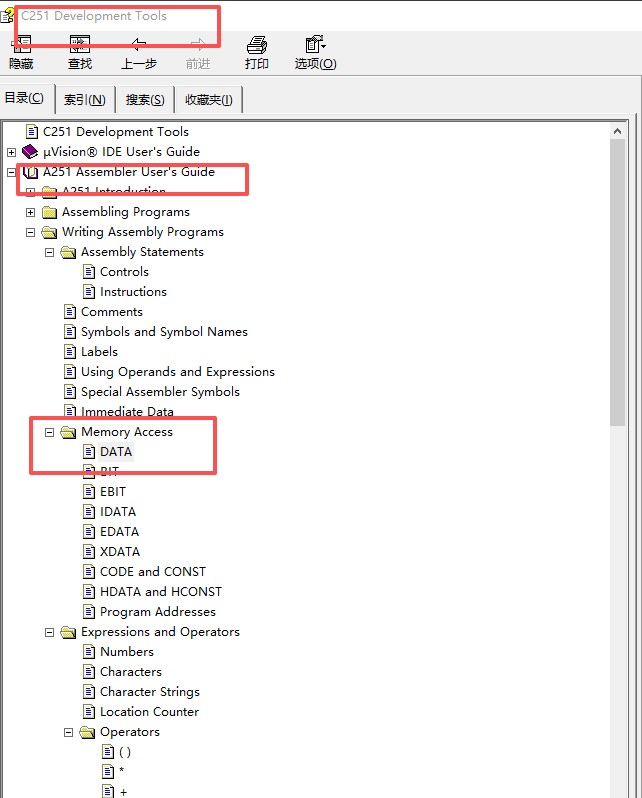Open the EDATA topic
Image resolution: width=642 pixels, height=798 pixels.
(x=119, y=532)
